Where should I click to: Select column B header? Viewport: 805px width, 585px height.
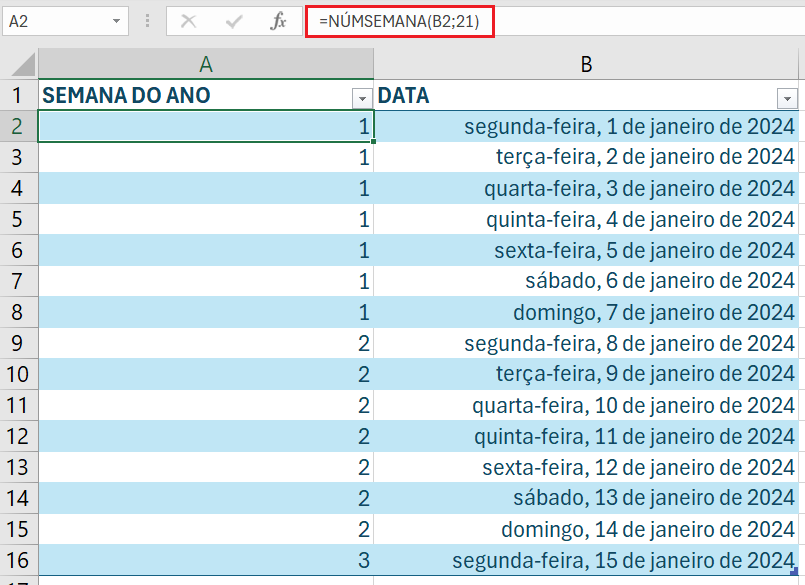(586, 64)
